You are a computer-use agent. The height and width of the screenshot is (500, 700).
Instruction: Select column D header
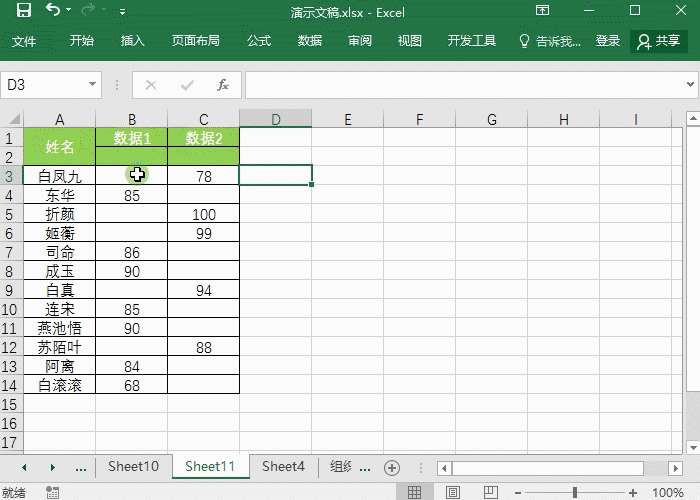pyautogui.click(x=275, y=119)
